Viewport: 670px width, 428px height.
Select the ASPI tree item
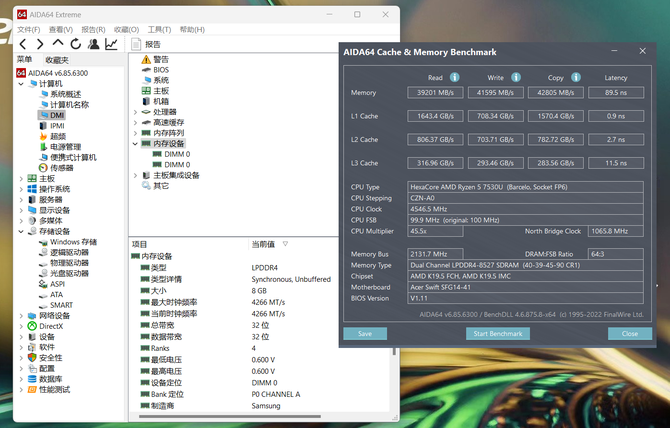coord(52,284)
